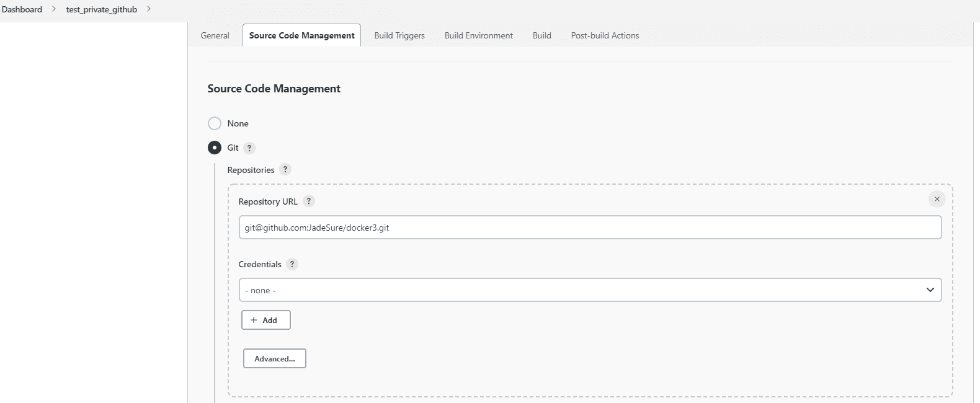The width and height of the screenshot is (980, 403).
Task: Jump to the Post-build Actions tab
Action: (x=605, y=35)
